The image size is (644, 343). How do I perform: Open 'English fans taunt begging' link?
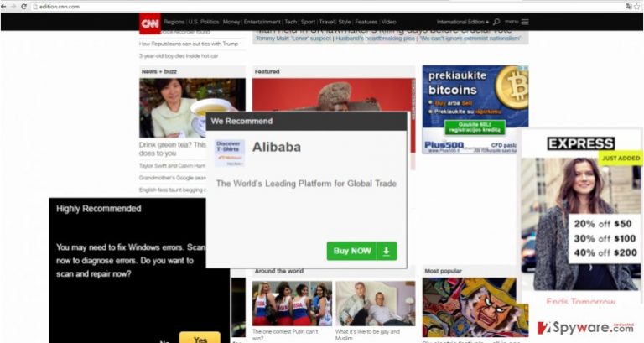172,190
